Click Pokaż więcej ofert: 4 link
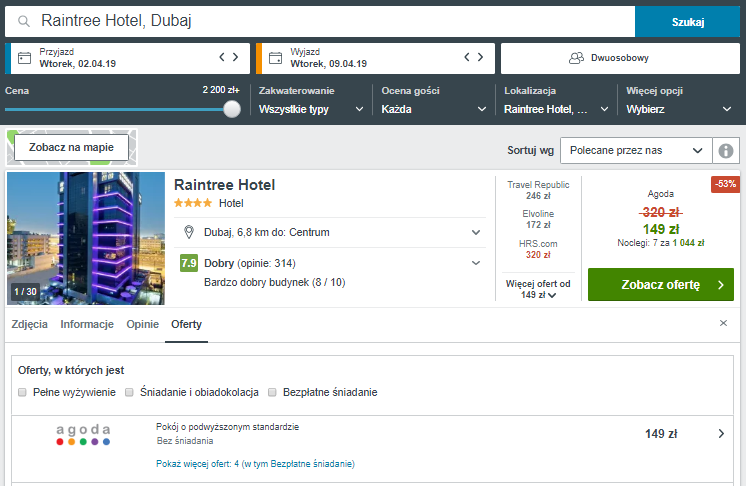 (255, 464)
